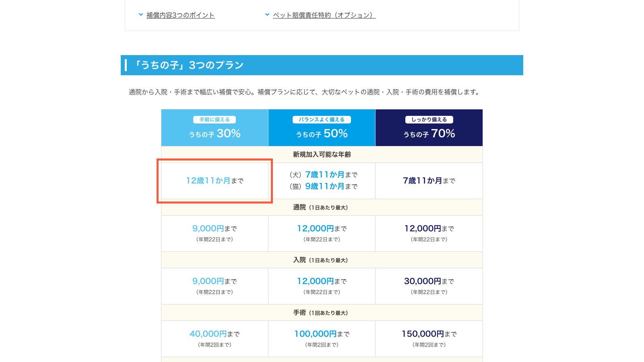Screen dimensions: 644x362
Task: Click the 通院（1日あたり最大） row header
Action: [322, 207]
